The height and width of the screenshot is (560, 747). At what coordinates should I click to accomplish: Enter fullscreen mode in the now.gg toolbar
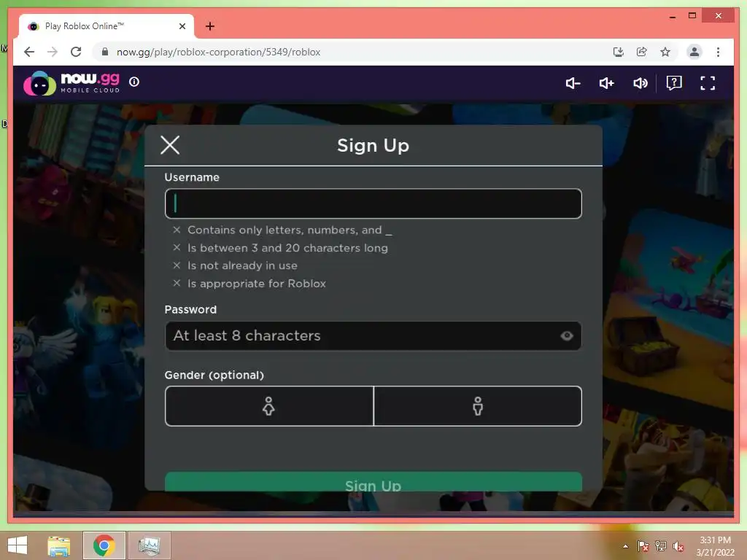pyautogui.click(x=708, y=83)
